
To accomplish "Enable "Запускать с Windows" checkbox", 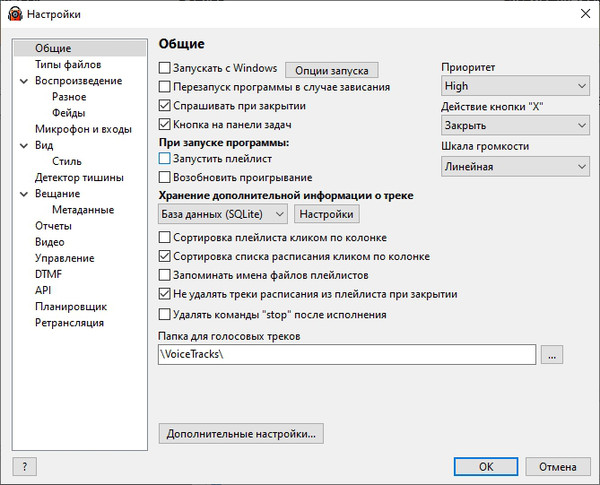I will coord(166,69).
